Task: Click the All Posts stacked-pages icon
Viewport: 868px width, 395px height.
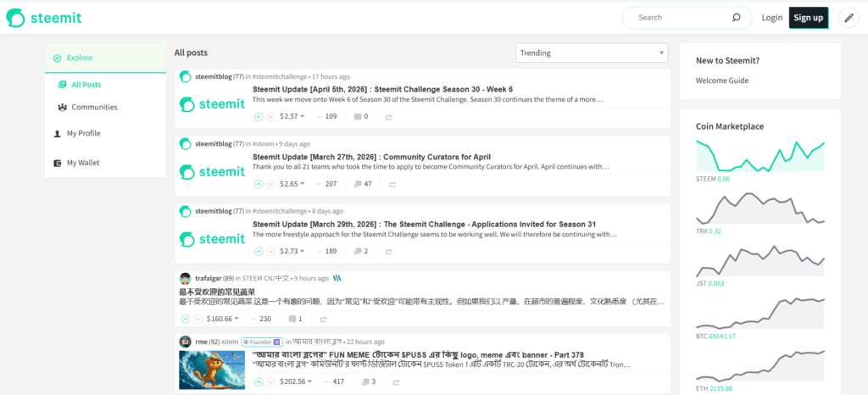Action: 62,85
